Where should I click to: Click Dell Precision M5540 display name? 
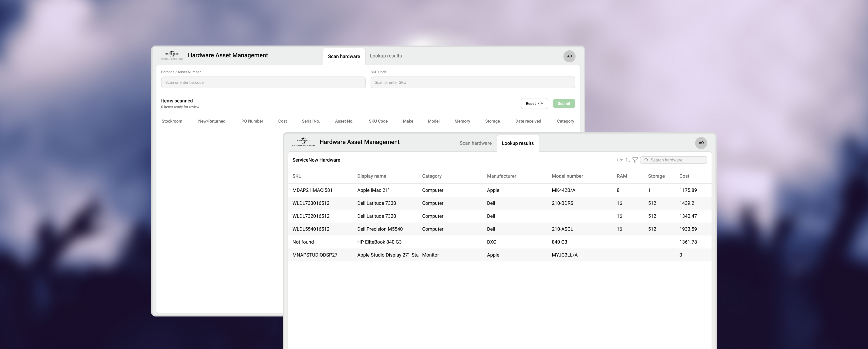380,229
